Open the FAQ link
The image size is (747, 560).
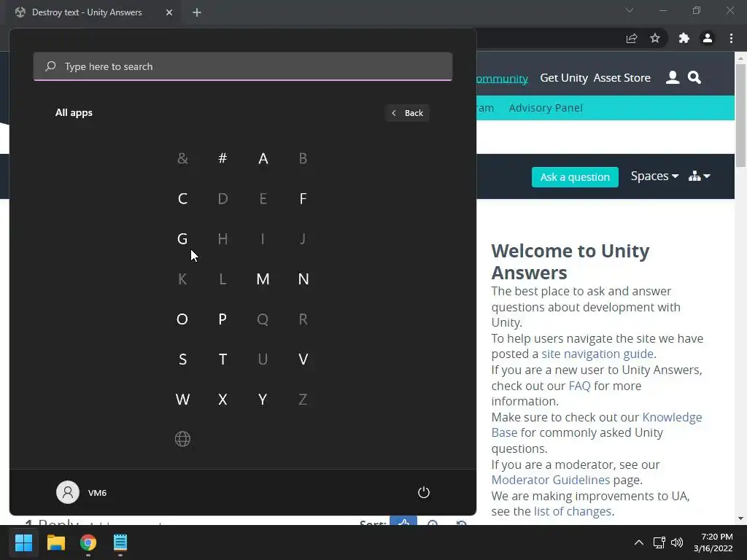tap(579, 386)
